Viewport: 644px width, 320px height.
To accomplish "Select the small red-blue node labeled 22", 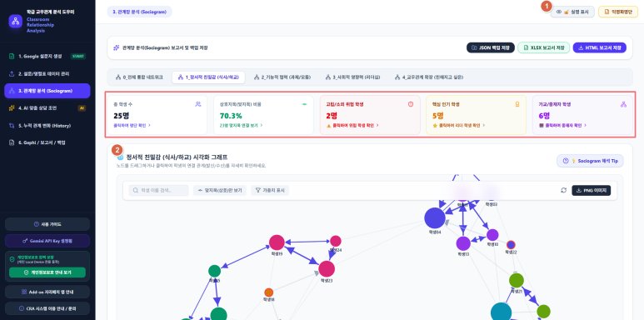I will pos(511,245).
